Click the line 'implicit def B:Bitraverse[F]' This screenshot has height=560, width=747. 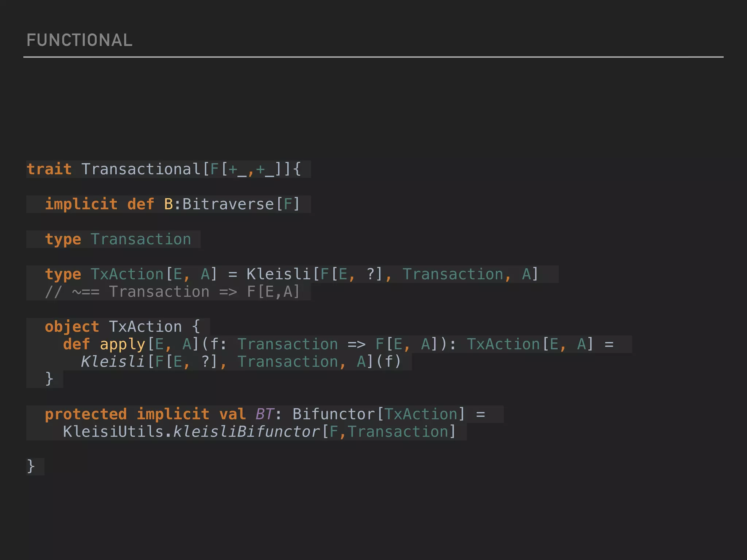[x=172, y=204]
